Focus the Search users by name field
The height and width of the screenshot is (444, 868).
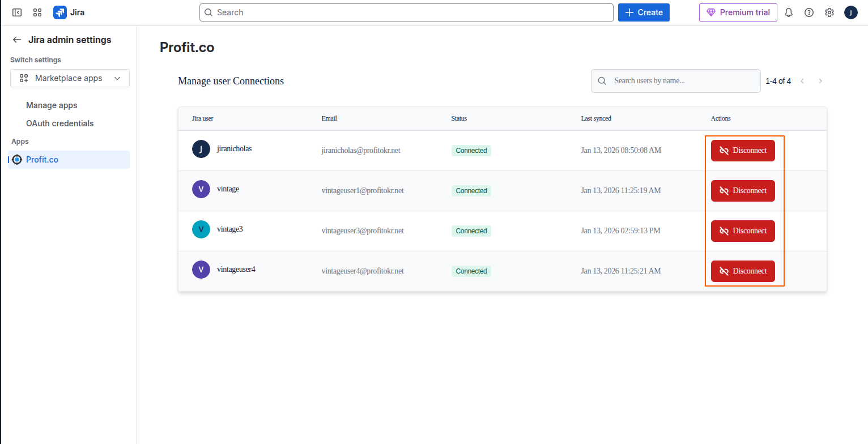tap(676, 81)
